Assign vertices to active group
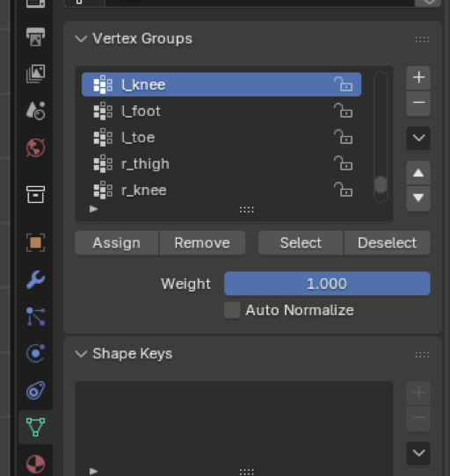 tap(117, 243)
